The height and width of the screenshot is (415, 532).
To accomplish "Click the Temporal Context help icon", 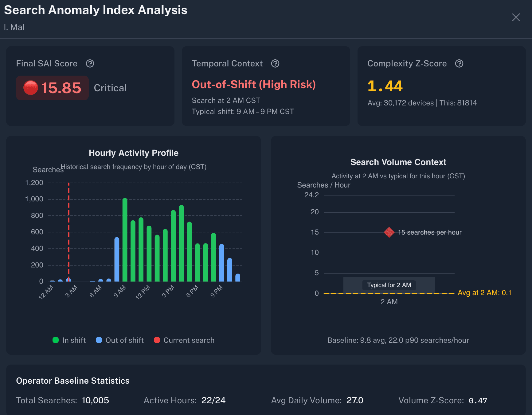I will click(x=275, y=64).
